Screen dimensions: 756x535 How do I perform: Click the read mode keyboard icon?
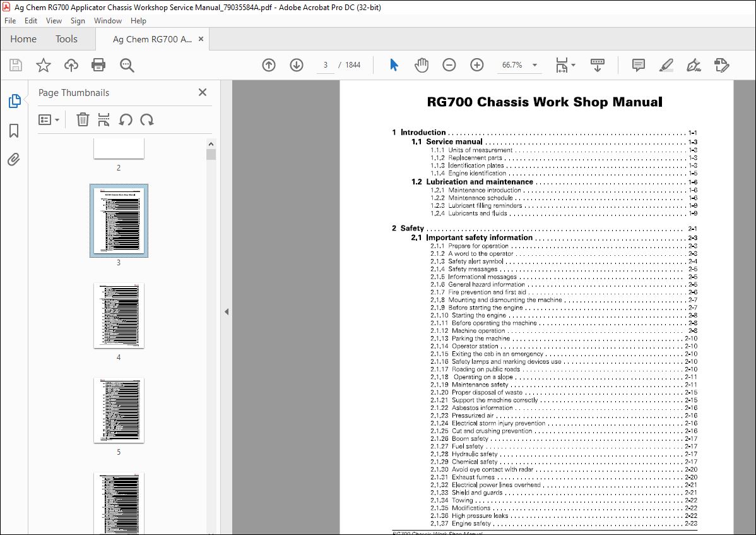pos(598,65)
